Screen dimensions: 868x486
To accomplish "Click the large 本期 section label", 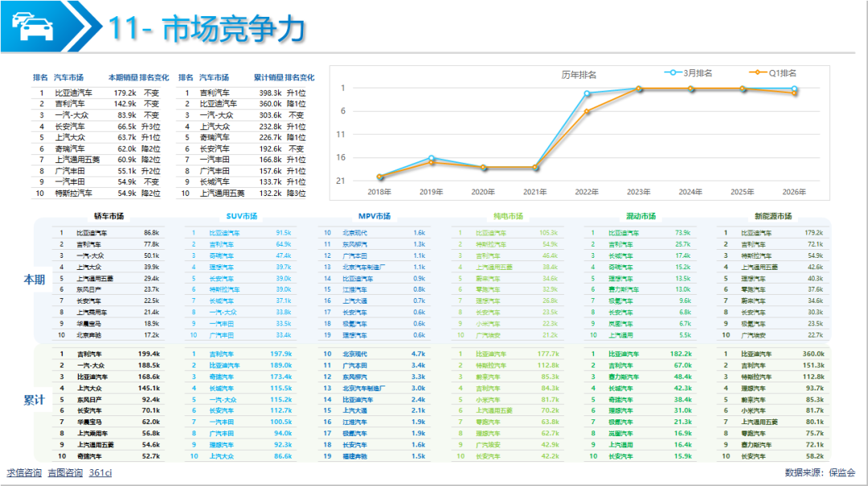I will 35,280.
